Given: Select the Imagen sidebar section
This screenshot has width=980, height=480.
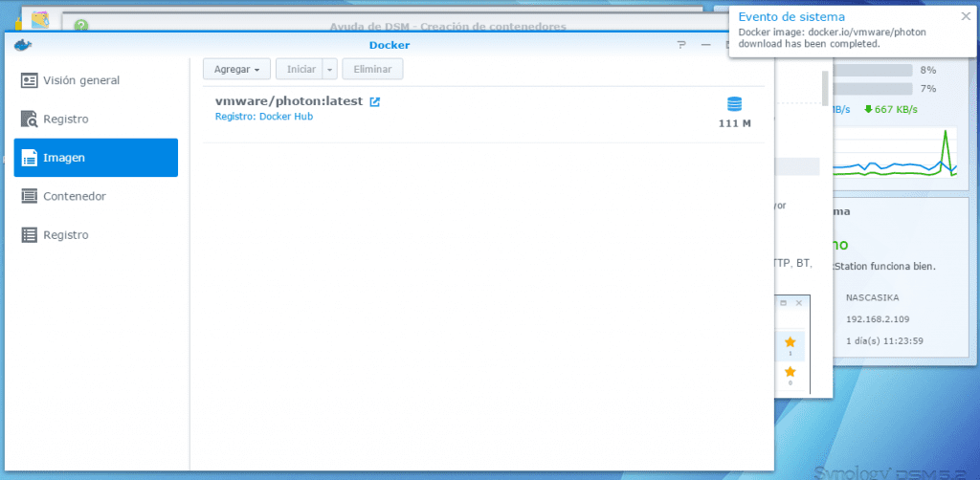Looking at the screenshot, I should (x=96, y=158).
